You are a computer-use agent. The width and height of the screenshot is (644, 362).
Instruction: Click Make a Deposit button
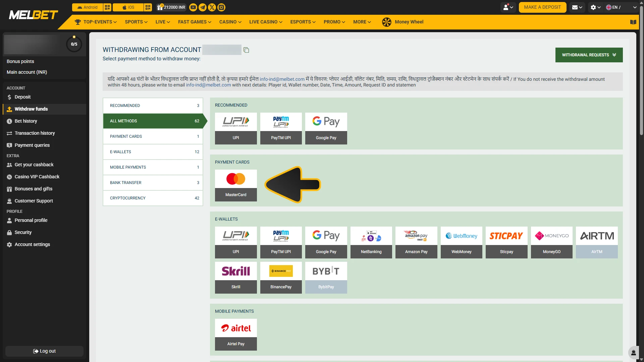(x=542, y=7)
